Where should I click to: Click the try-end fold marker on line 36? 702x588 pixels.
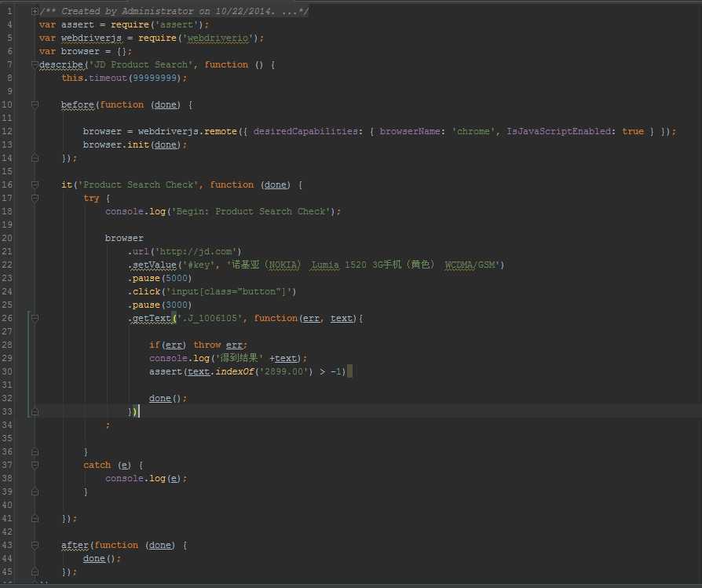[x=35, y=451]
